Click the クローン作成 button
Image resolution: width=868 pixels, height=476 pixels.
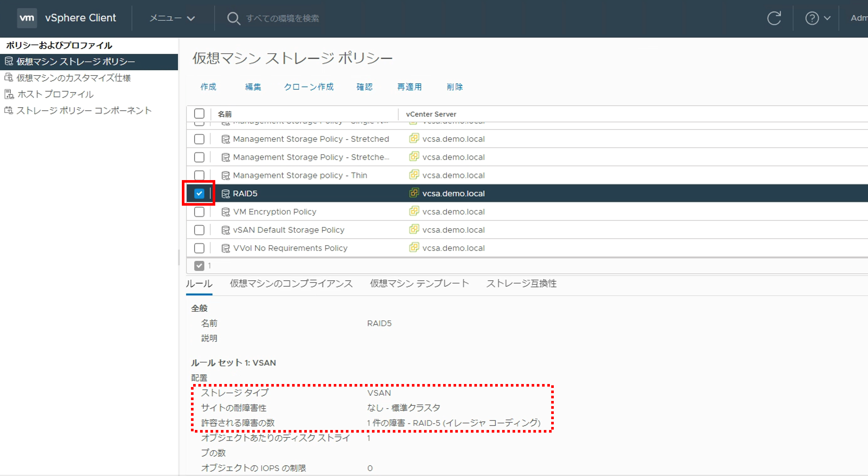(x=309, y=87)
